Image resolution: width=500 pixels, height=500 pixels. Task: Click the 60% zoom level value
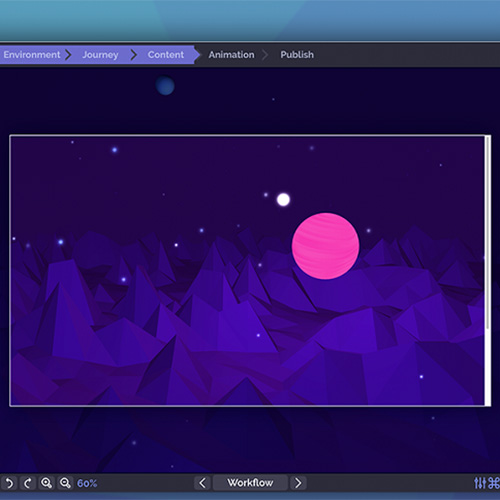[87, 483]
